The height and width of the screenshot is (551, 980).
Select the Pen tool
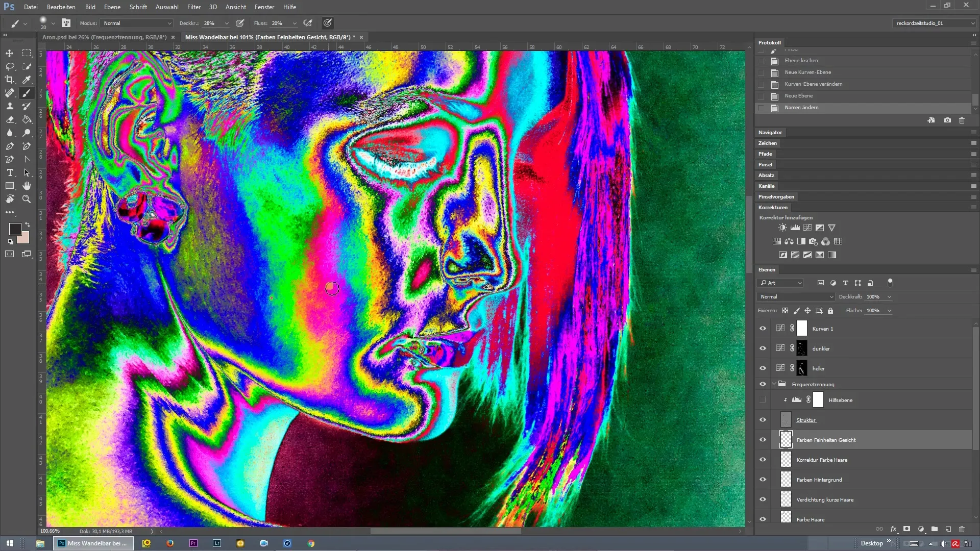(x=10, y=146)
